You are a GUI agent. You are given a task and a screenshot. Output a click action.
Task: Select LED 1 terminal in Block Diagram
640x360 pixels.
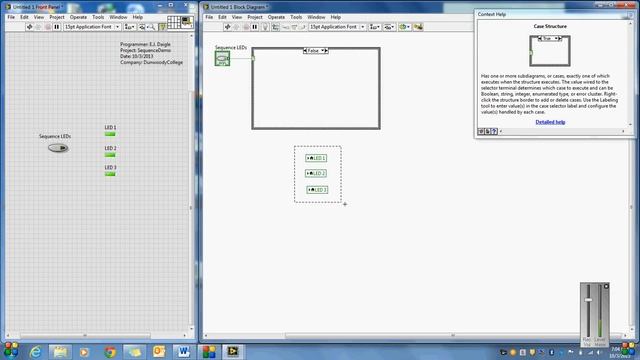tap(316, 158)
